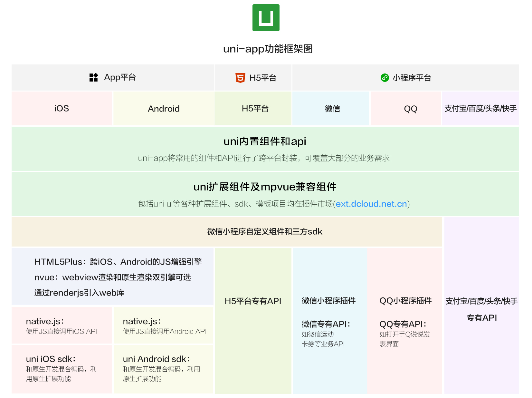532x398 pixels.
Task: Select the iOS platform cell
Action: point(61,108)
